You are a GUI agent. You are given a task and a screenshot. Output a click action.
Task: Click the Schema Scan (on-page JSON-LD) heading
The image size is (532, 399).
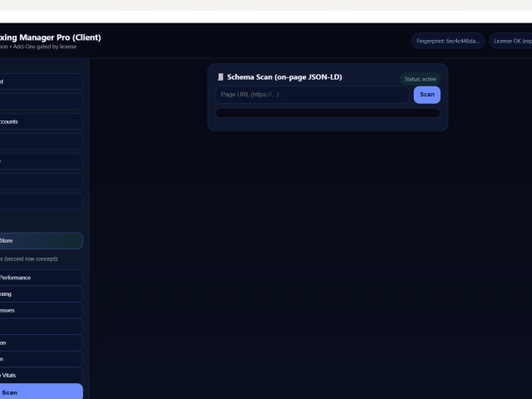[284, 77]
